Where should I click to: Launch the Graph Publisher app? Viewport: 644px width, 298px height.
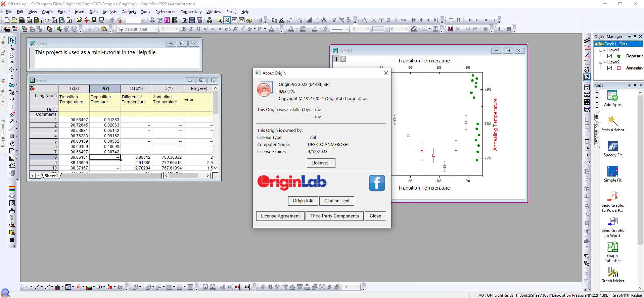[613, 252]
